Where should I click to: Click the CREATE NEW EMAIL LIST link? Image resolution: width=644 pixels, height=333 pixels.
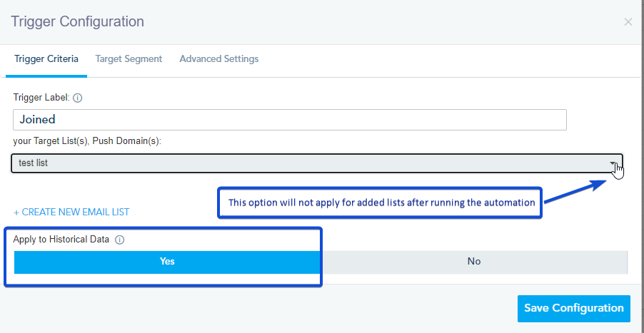pyautogui.click(x=75, y=212)
